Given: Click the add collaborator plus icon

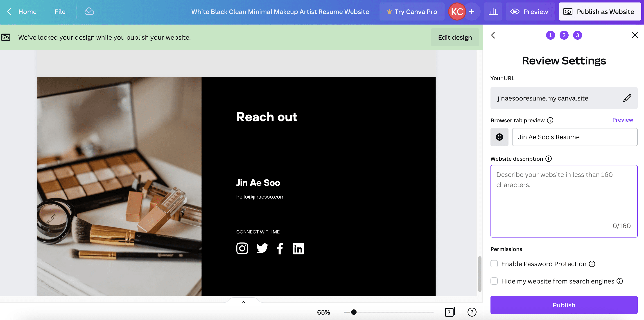Looking at the screenshot, I should pos(472,11).
